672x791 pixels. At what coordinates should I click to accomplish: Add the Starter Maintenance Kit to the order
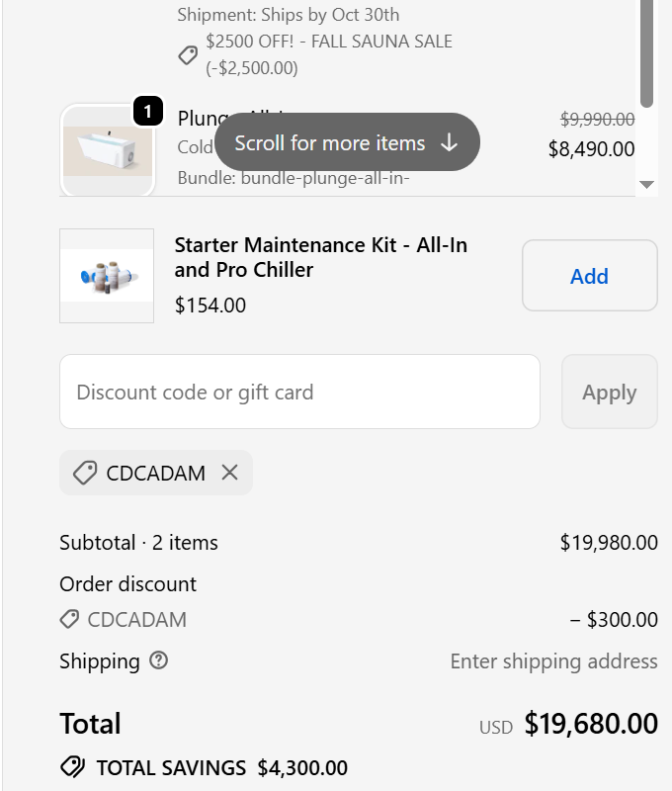(589, 276)
